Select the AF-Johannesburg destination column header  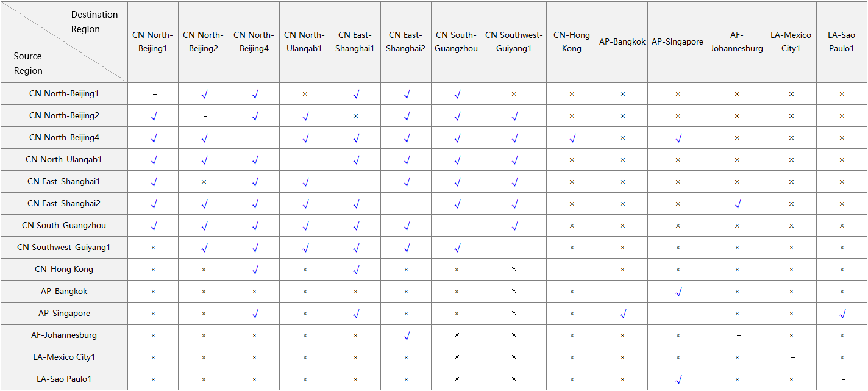pos(737,42)
